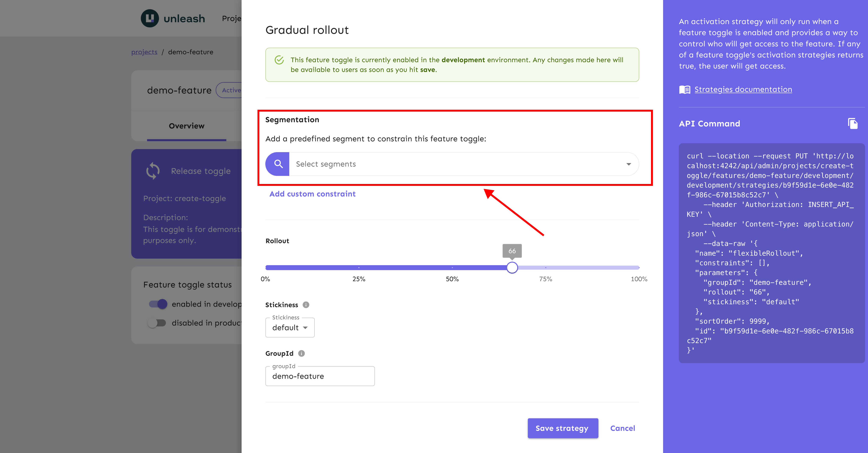
Task: Click the GroupId info icon
Action: 301,353
